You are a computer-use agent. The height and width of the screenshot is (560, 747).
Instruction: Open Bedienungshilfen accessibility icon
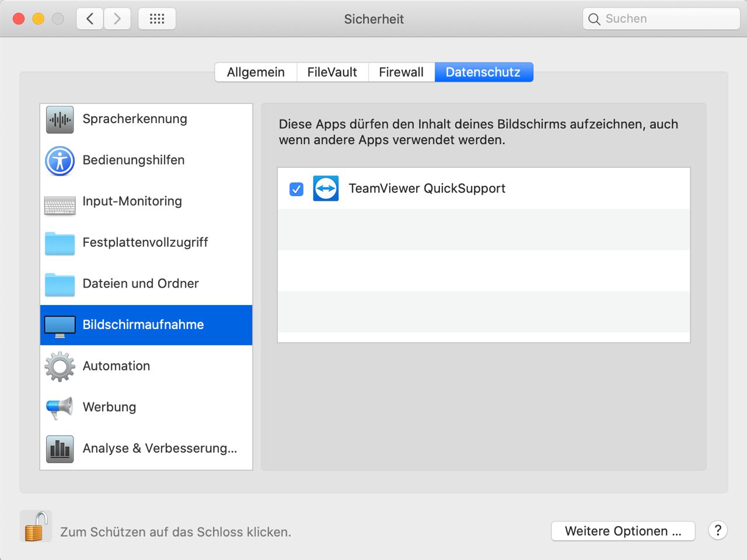[60, 161]
